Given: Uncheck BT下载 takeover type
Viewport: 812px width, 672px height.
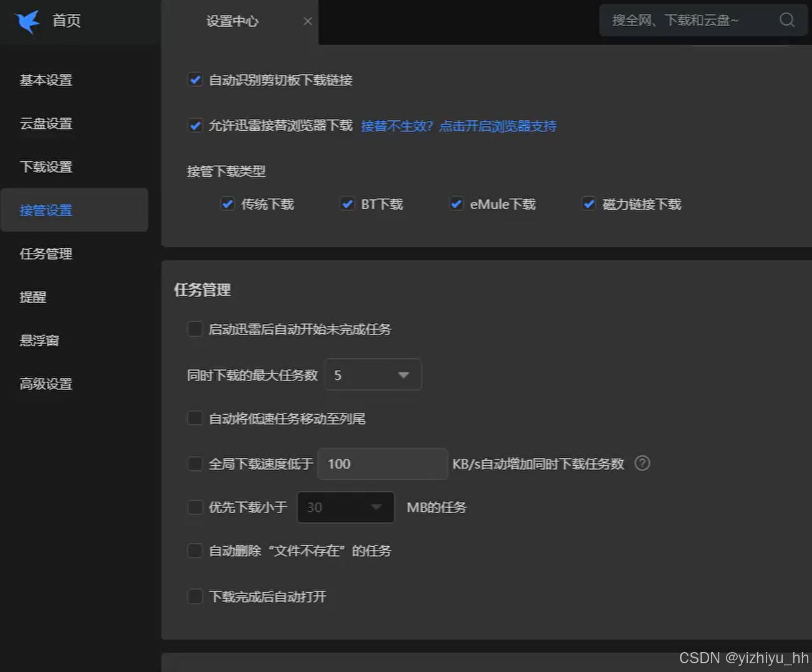Looking at the screenshot, I should (347, 204).
